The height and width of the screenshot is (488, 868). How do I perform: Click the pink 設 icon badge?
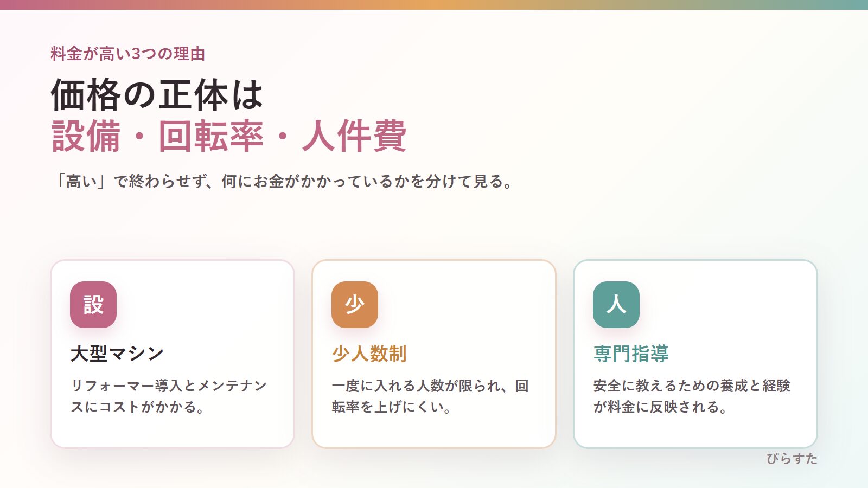(93, 305)
